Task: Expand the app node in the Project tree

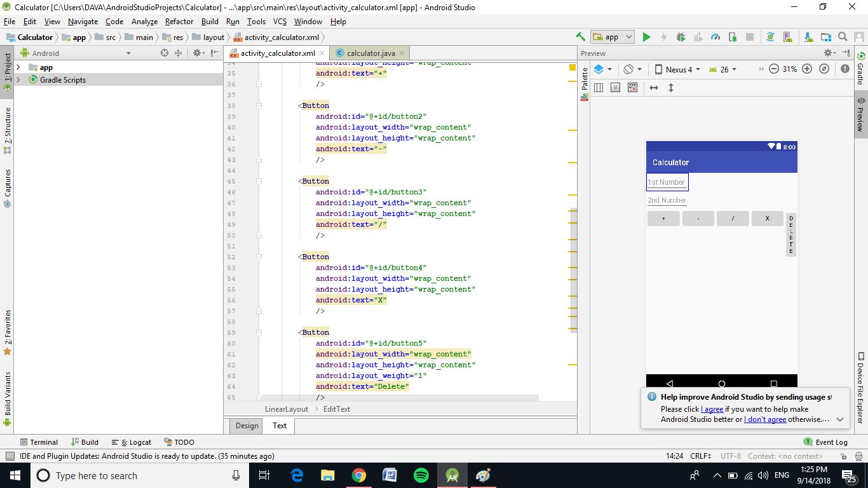Action: click(x=17, y=67)
